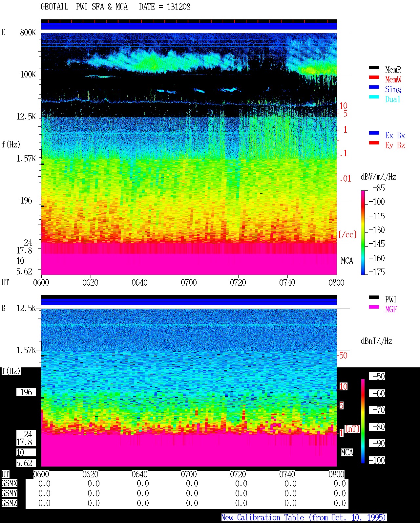The height and width of the screenshot is (523, 420).
Task: Click the dBnT magnetic field color scale bar
Action: 363,421
